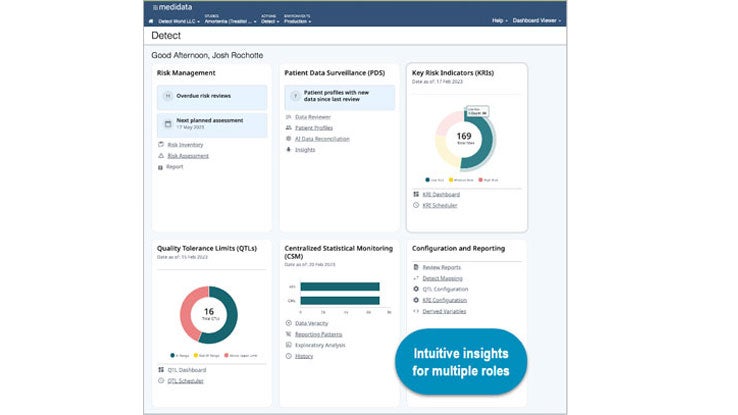Click the KRI Dashboard grid icon
This screenshot has height=415, width=738.
tap(416, 194)
